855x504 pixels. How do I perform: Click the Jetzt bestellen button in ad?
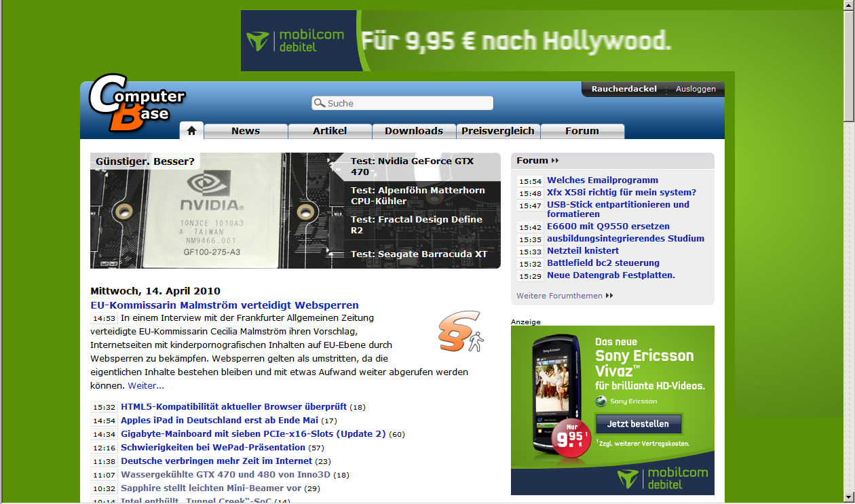pos(638,423)
